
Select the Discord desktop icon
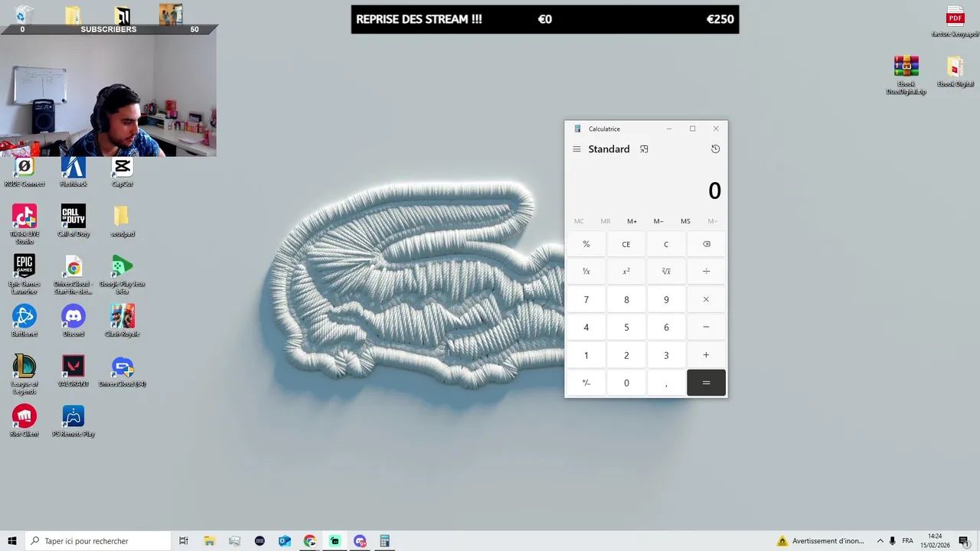click(73, 321)
